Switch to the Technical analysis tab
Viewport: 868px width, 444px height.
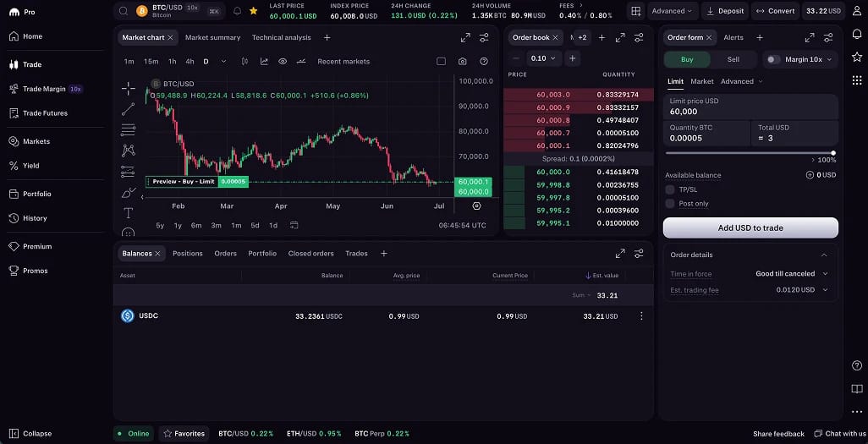(281, 38)
